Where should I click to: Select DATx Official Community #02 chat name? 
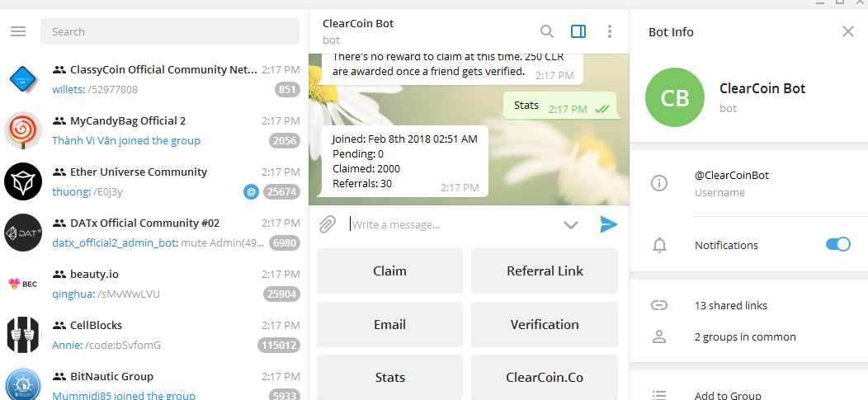point(145,223)
